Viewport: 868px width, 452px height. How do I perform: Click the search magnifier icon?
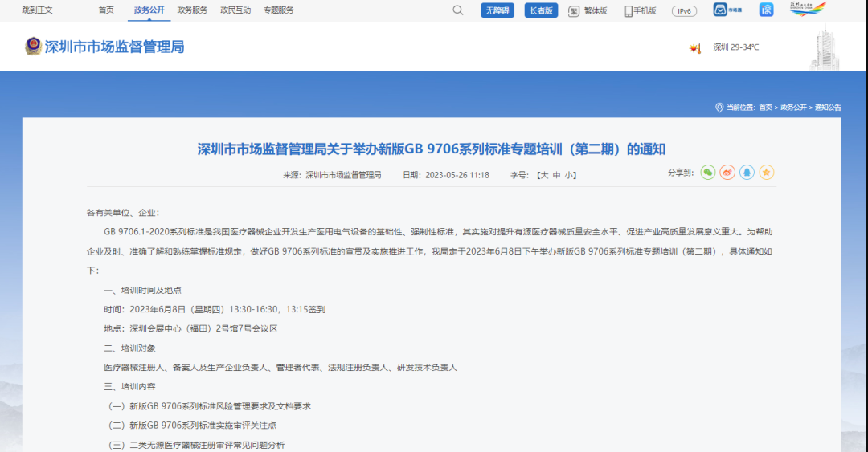click(458, 10)
